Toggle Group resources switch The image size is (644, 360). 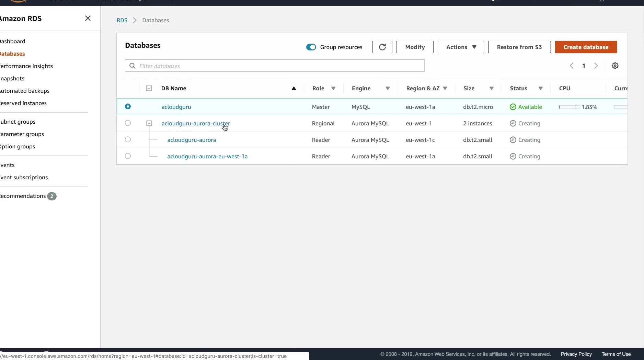click(311, 47)
